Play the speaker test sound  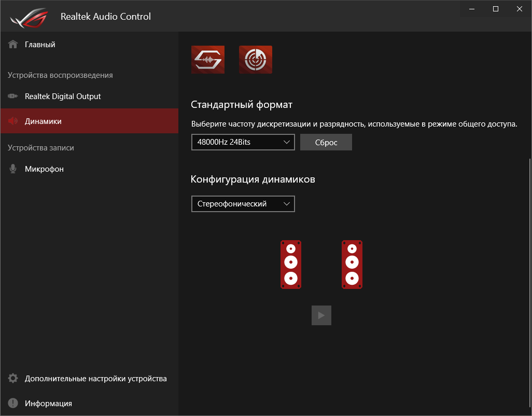point(321,315)
